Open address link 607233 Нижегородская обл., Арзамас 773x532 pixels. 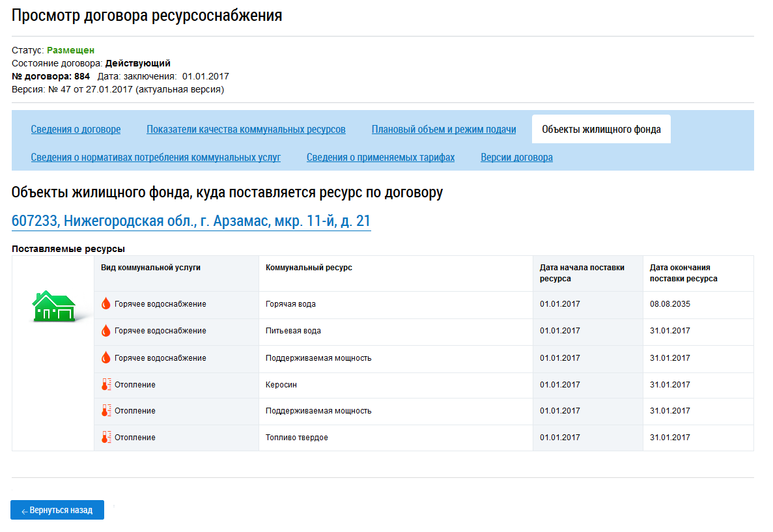[x=191, y=220]
